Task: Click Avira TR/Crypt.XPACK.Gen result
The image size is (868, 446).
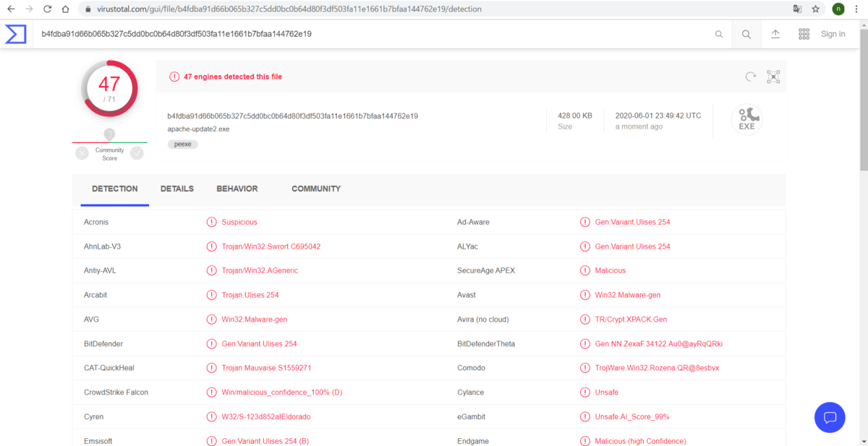Action: pos(631,320)
